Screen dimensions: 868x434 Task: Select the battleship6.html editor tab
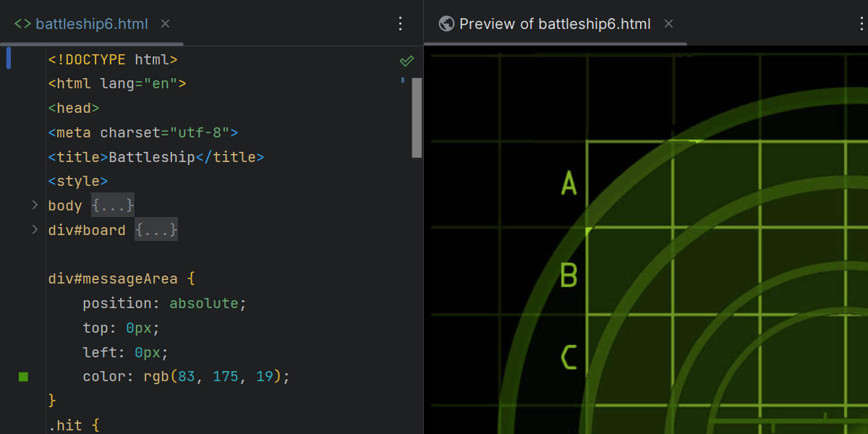(91, 24)
